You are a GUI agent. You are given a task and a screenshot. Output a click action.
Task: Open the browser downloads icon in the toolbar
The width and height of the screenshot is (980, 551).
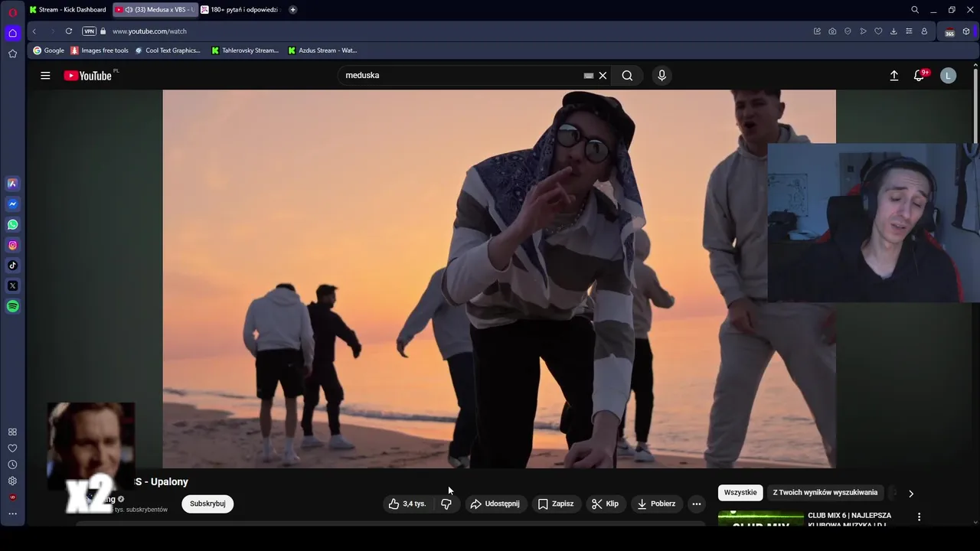[893, 31]
